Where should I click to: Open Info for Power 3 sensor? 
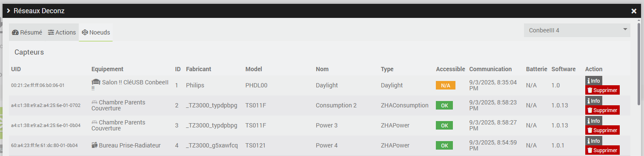click(x=593, y=121)
